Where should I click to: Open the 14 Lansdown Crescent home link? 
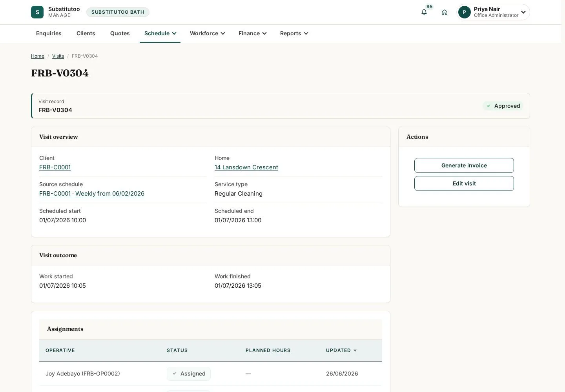(x=246, y=167)
